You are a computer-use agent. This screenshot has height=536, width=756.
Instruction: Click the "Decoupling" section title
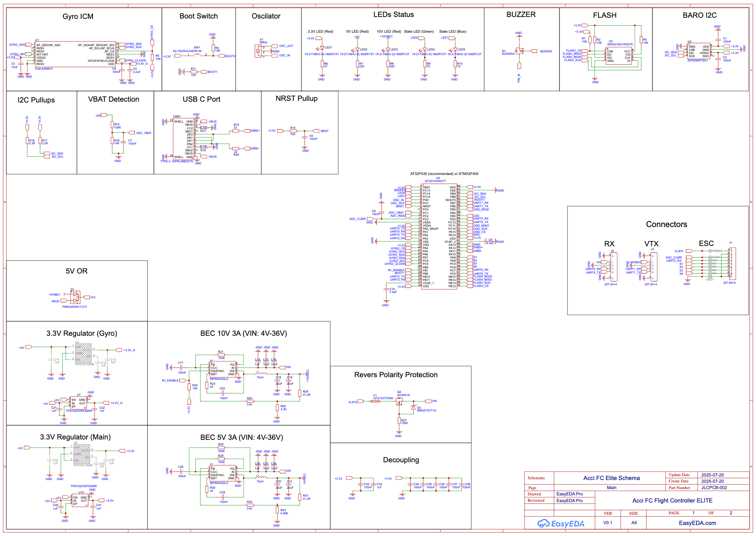[x=401, y=460]
